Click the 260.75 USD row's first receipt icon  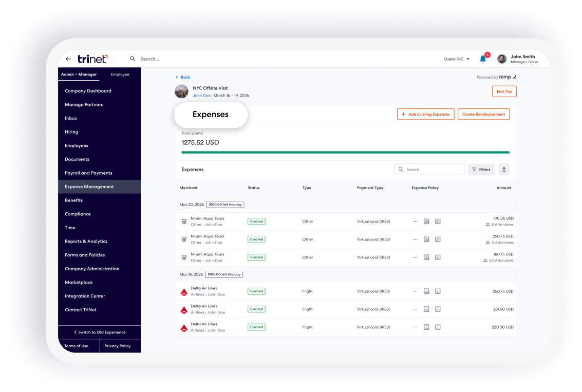pos(426,291)
